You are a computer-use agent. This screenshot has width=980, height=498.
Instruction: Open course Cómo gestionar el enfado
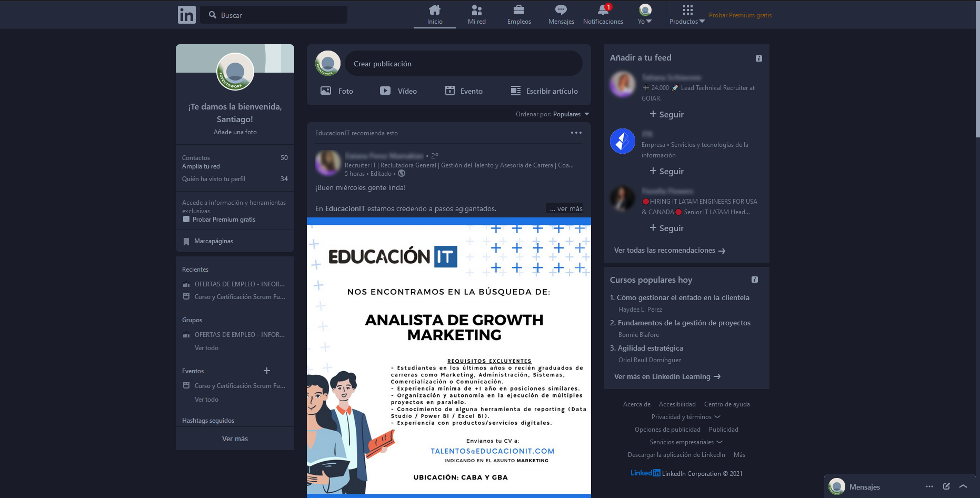[x=683, y=297]
